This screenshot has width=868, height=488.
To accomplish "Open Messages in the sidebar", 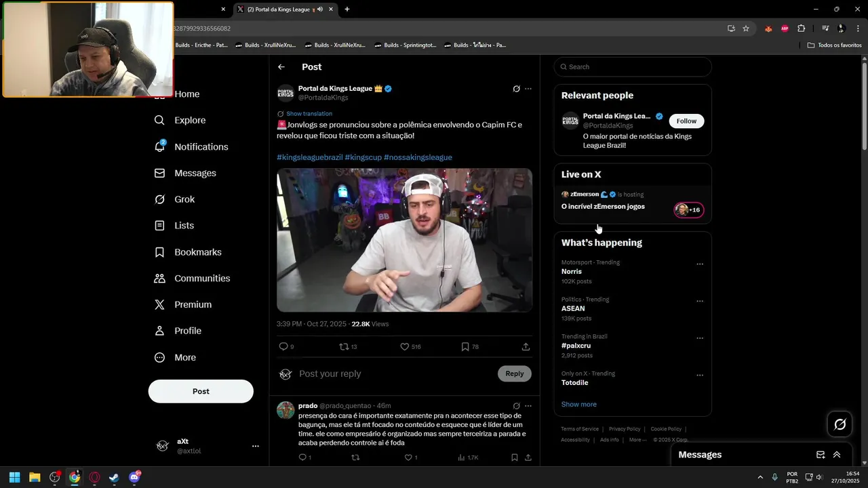I will click(186, 173).
